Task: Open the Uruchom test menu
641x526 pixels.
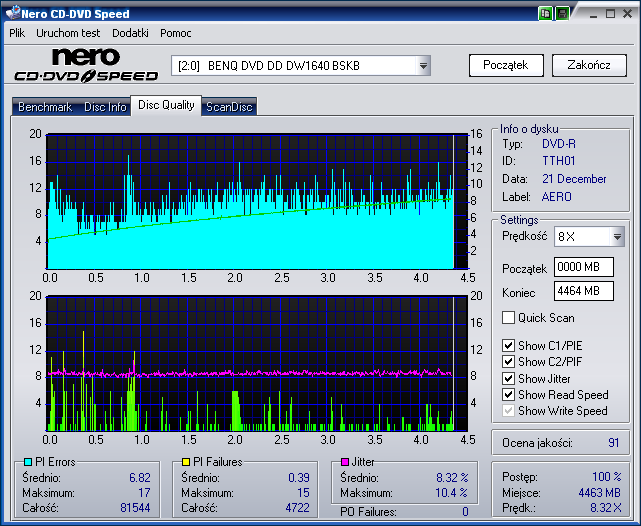Action: point(68,33)
